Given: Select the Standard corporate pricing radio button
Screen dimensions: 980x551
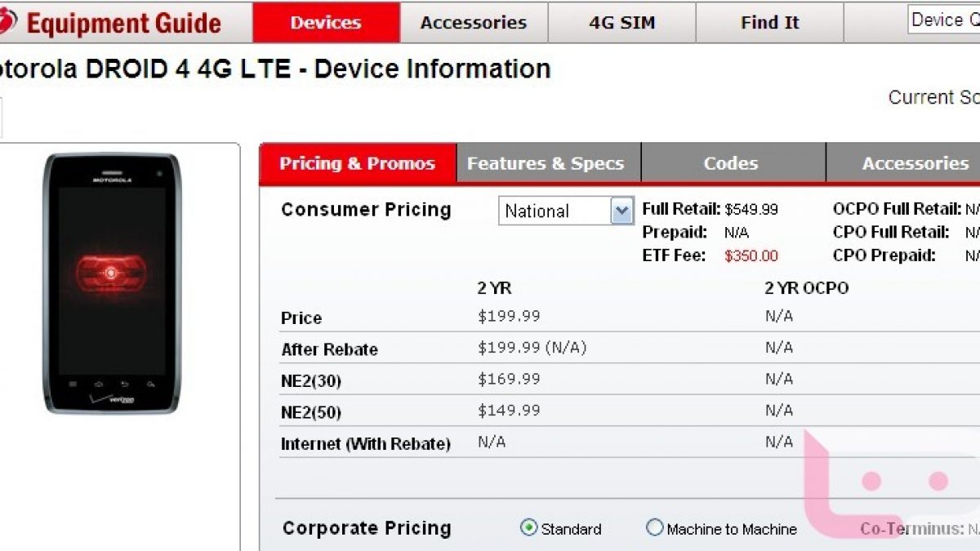Looking at the screenshot, I should [528, 528].
